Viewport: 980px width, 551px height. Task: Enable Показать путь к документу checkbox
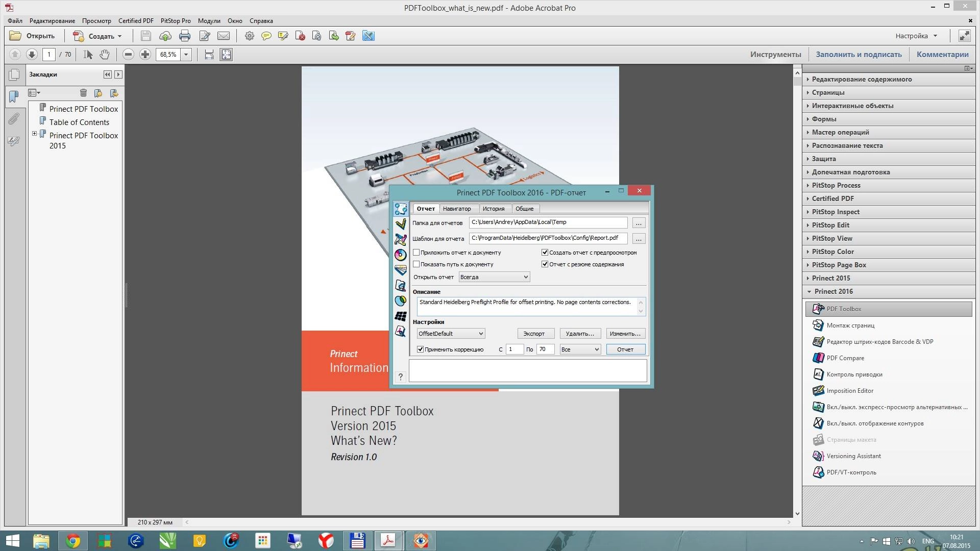pyautogui.click(x=416, y=264)
